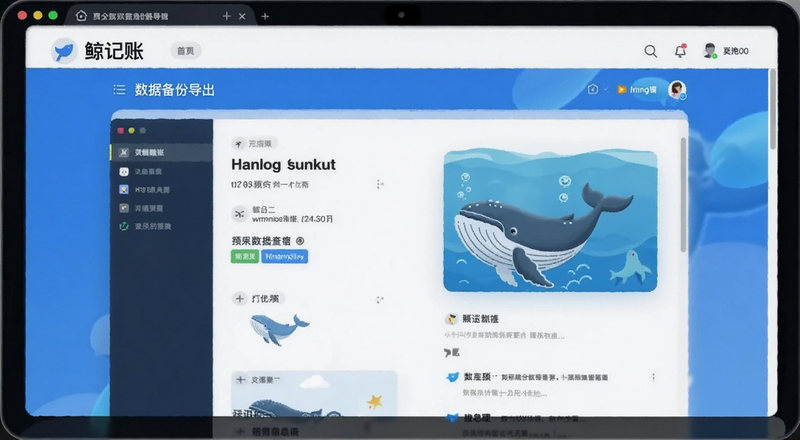Click the pill tag above Hanlog sunkut
The image size is (800, 440).
point(254,143)
